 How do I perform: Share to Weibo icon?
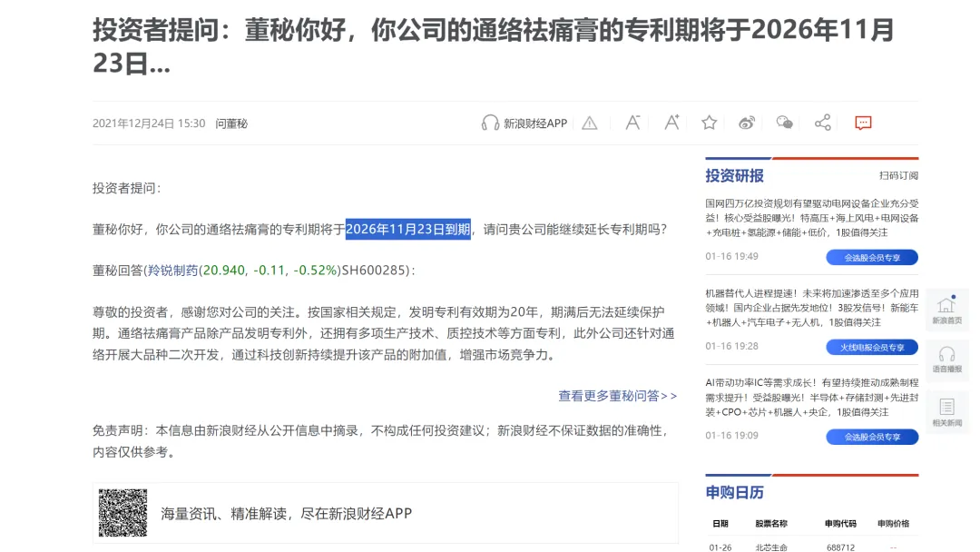coord(747,123)
